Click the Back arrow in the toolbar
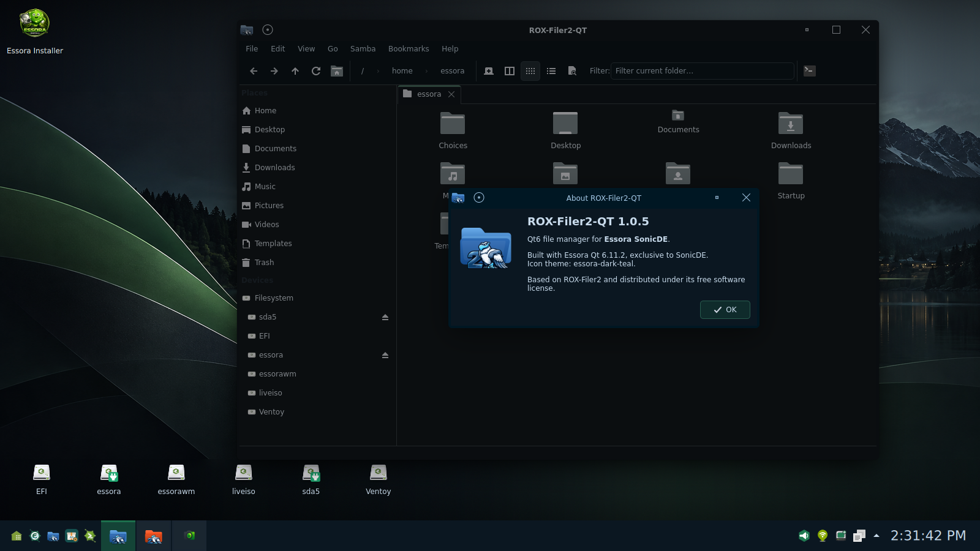This screenshot has height=551, width=980. pos(254,71)
